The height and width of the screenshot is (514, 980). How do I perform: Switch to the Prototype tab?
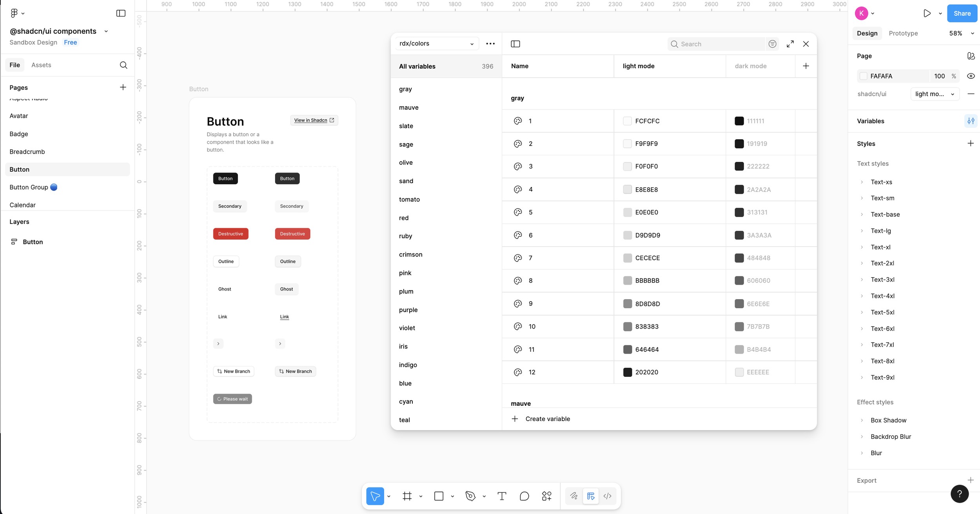pyautogui.click(x=903, y=33)
